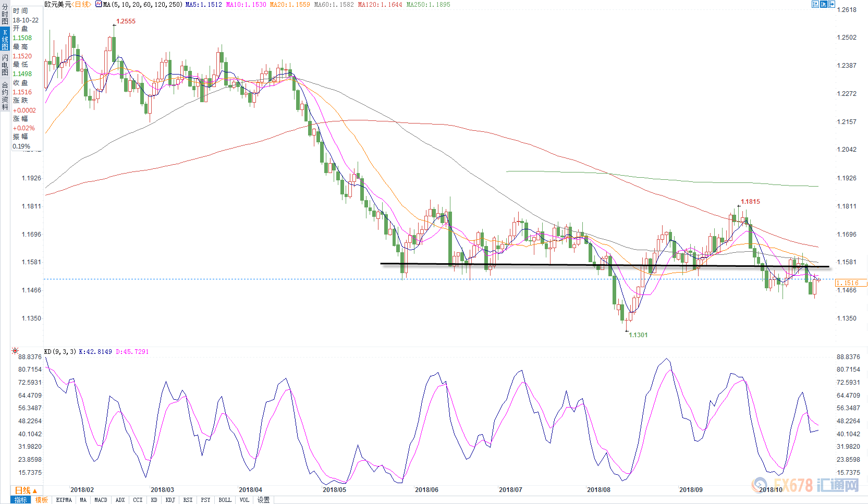Click the current price tag 1.1516 on axis
868x504 pixels.
(850, 283)
